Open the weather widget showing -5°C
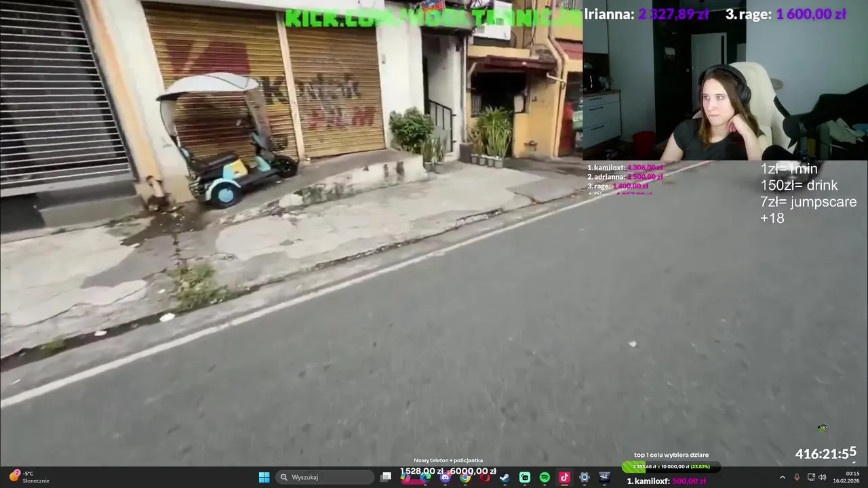This screenshot has height=488, width=868. [29, 477]
